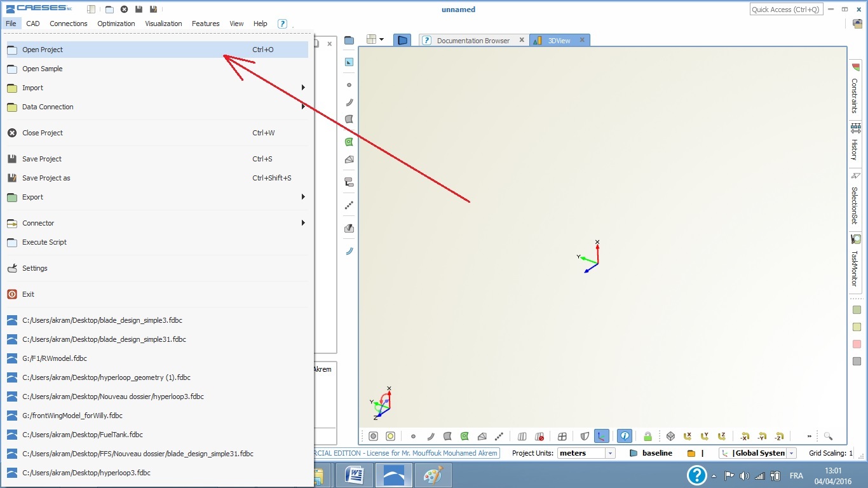
Task: Open the help question mark icon next to Help menu
Action: (283, 24)
